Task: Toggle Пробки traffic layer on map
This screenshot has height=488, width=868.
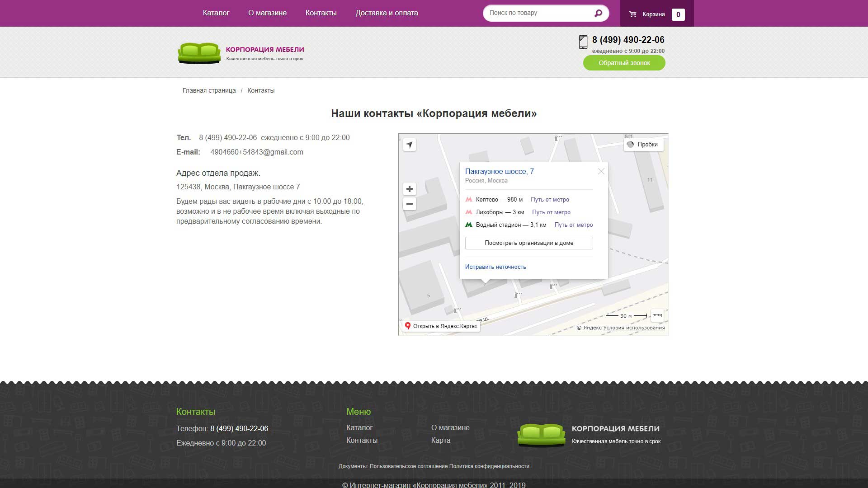Action: (x=643, y=145)
